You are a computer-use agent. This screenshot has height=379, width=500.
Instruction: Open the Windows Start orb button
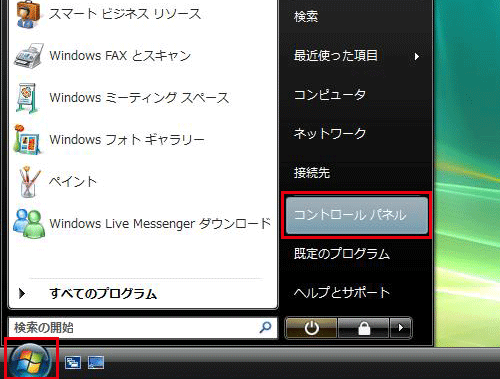tap(30, 361)
